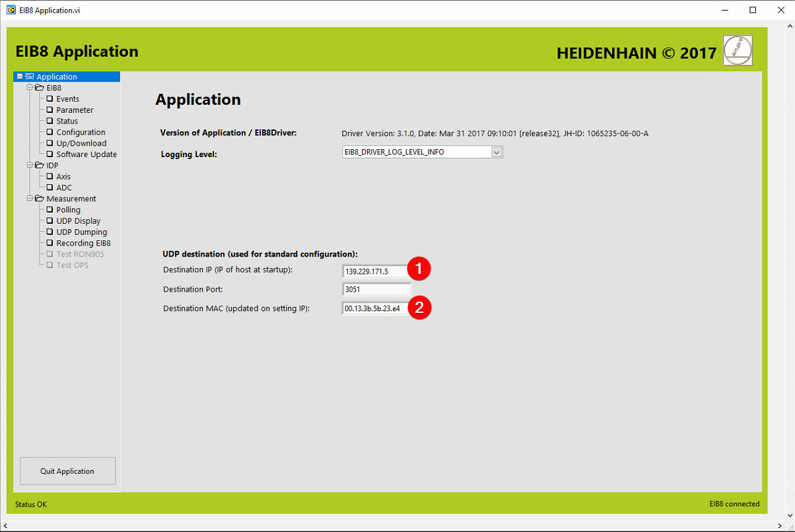Click the 'UDP destination' heading text

click(260, 253)
